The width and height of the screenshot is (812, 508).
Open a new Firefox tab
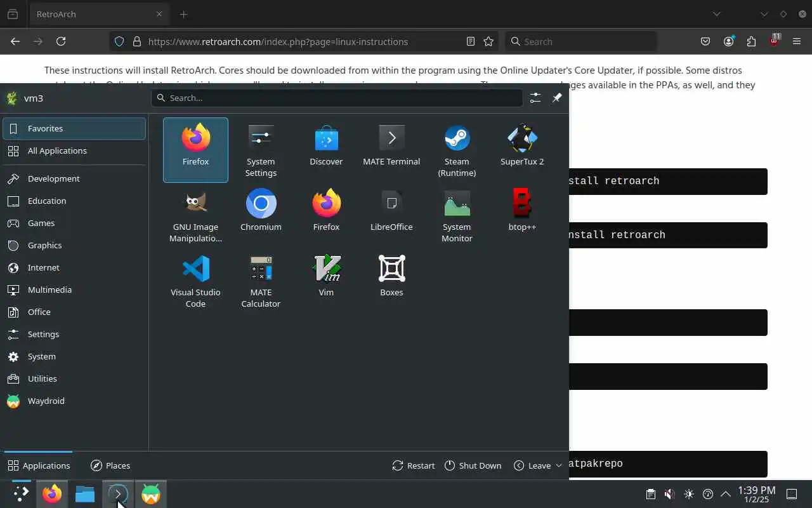tap(183, 14)
